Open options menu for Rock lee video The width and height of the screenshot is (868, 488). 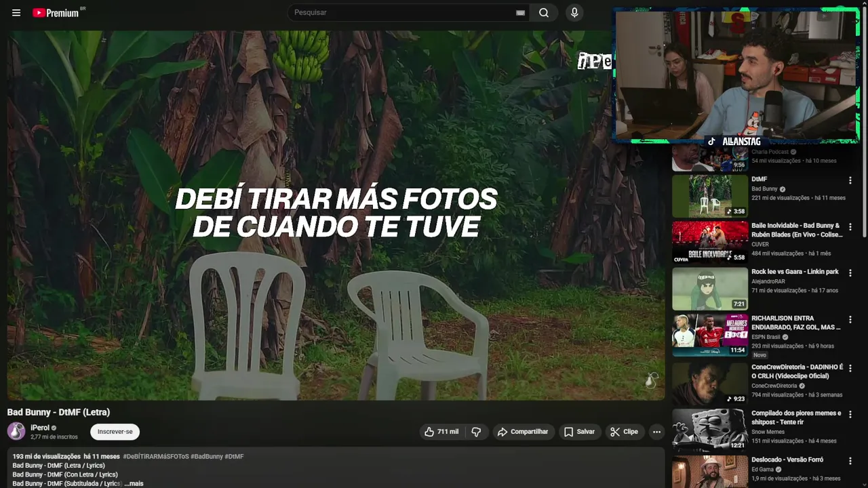pyautogui.click(x=850, y=272)
